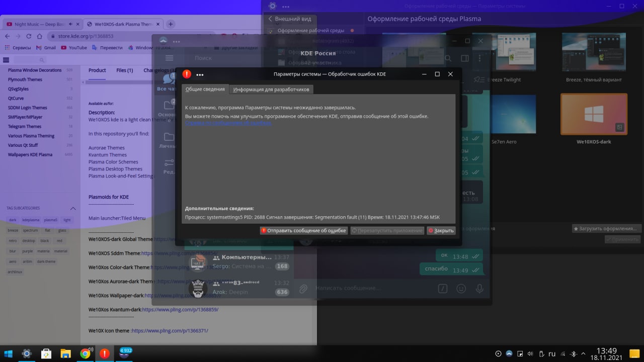The width and height of the screenshot is (644, 362).
Task: Click the red crash handler taskbar icon
Action: tap(105, 353)
